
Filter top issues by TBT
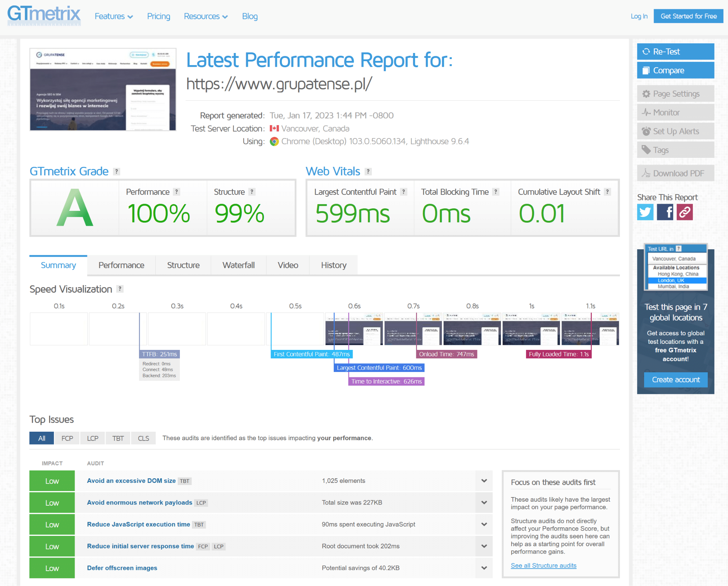pyautogui.click(x=118, y=438)
